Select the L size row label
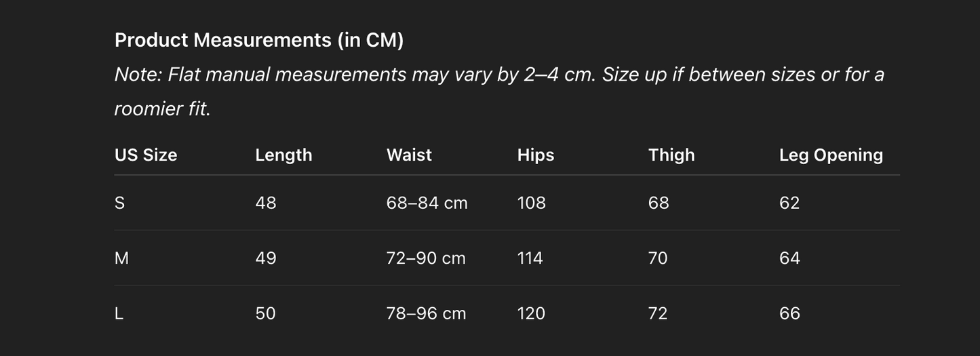Image resolution: width=980 pixels, height=356 pixels. tap(119, 313)
